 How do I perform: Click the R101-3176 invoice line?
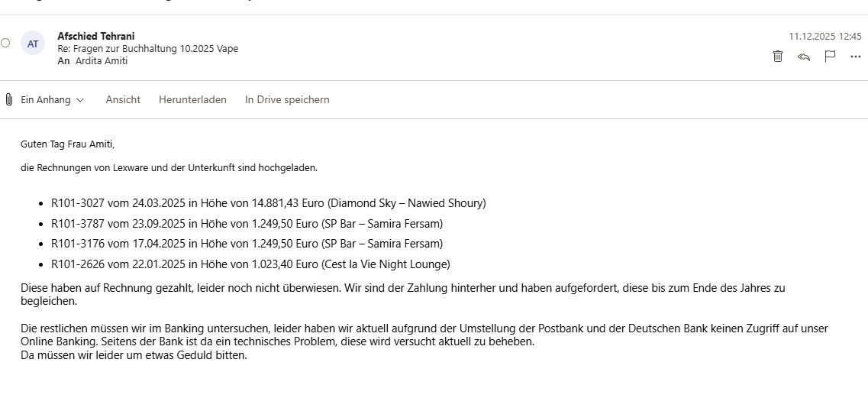[247, 244]
